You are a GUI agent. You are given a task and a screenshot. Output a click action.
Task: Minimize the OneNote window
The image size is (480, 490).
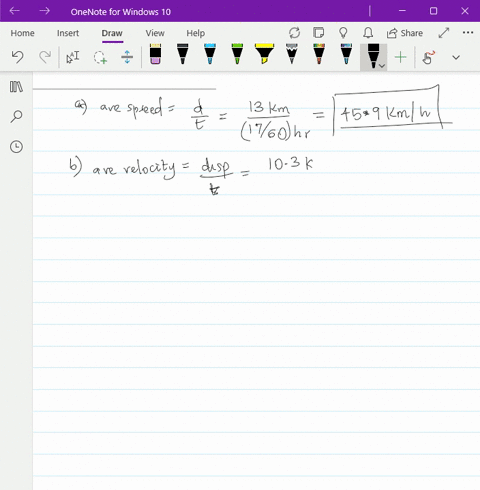(x=402, y=11)
